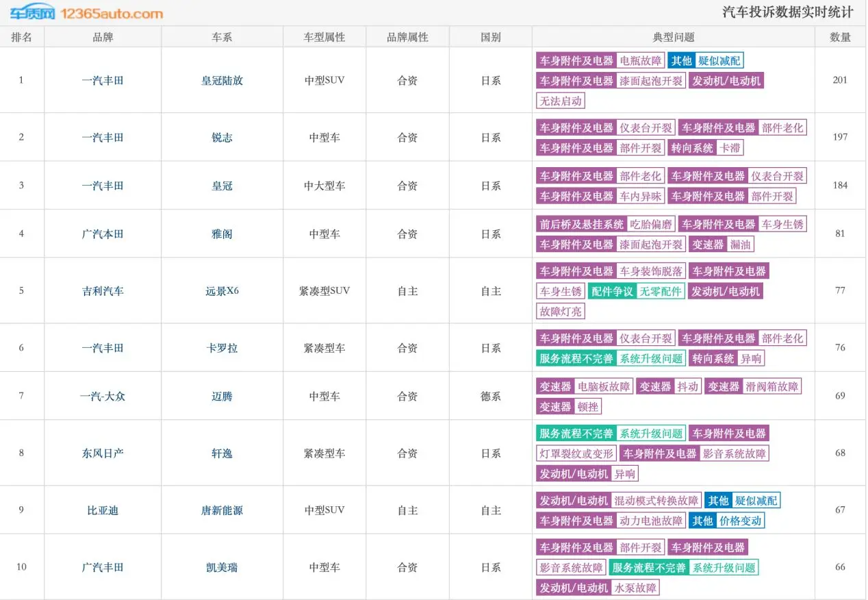Select the 漏油 transmission issue tag

click(x=741, y=244)
